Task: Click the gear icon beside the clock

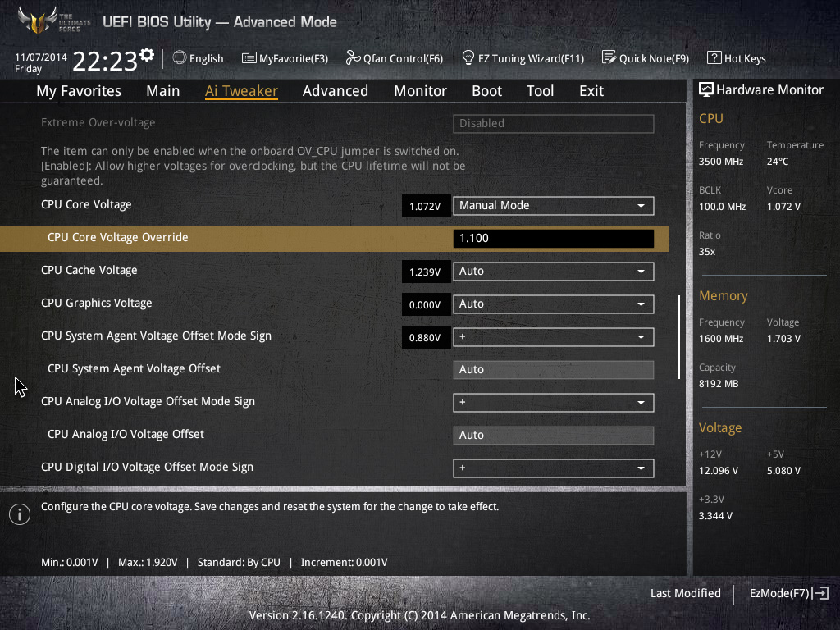Action: pos(147,55)
